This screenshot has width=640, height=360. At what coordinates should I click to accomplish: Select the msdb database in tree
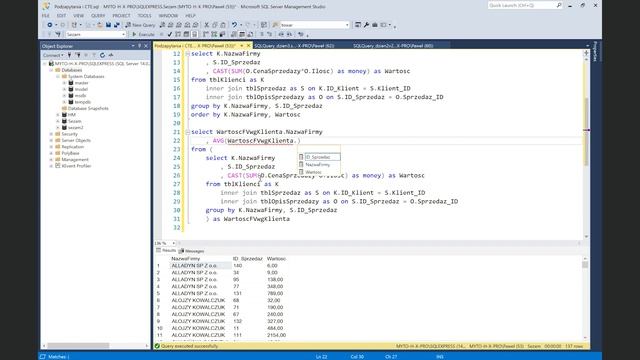tap(80, 96)
